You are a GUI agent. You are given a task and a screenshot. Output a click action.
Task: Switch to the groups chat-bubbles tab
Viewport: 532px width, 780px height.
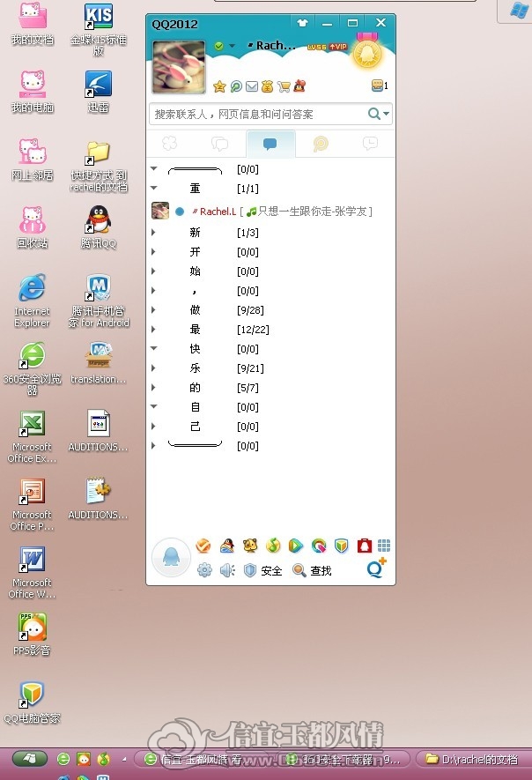coord(220,144)
